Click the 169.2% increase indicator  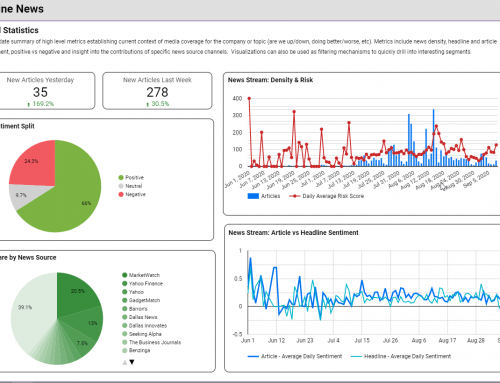[40, 104]
